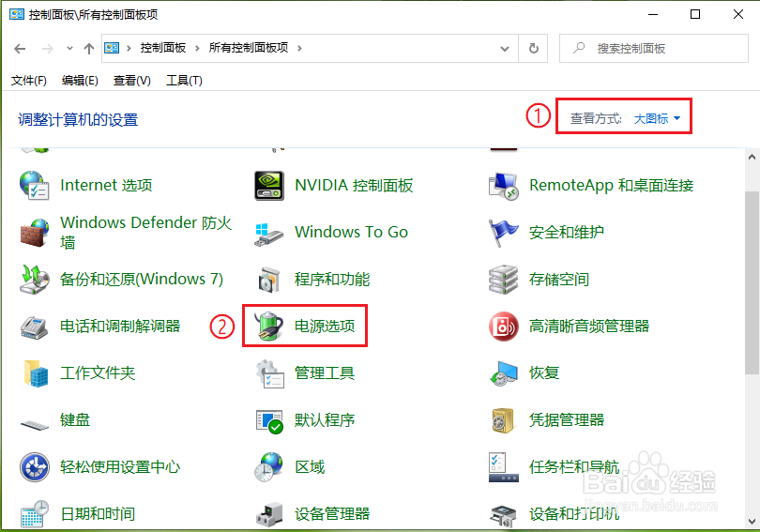Open the 键盘 keyboard icon
Viewport: 760px width, 532px height.
pyautogui.click(x=35, y=425)
